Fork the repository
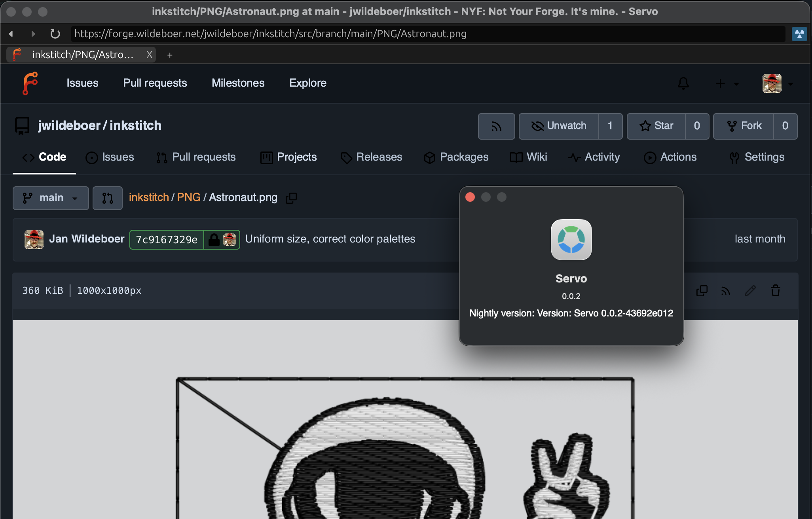 pyautogui.click(x=744, y=126)
